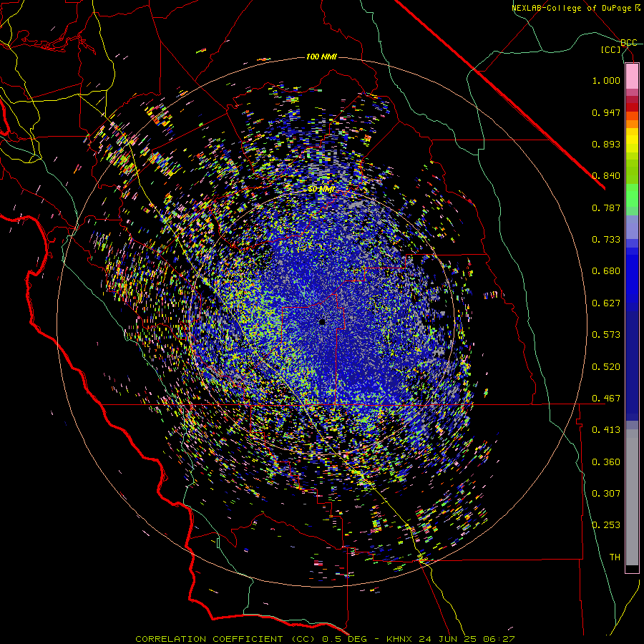Click the 50 NMI range ring label
The image size is (644, 644).
point(321,190)
